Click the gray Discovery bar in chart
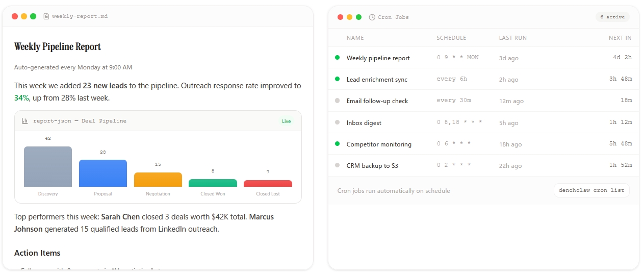Screen dimensions: 644x273 [x=48, y=167]
